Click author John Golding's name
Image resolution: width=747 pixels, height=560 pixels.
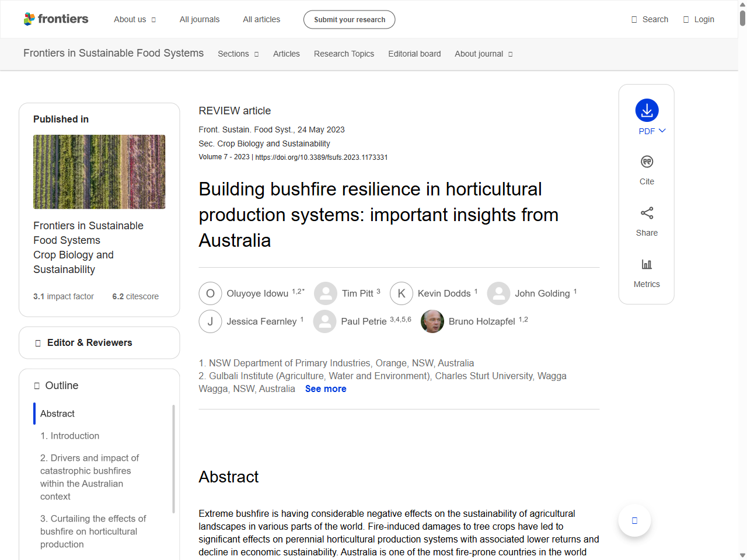tap(542, 293)
